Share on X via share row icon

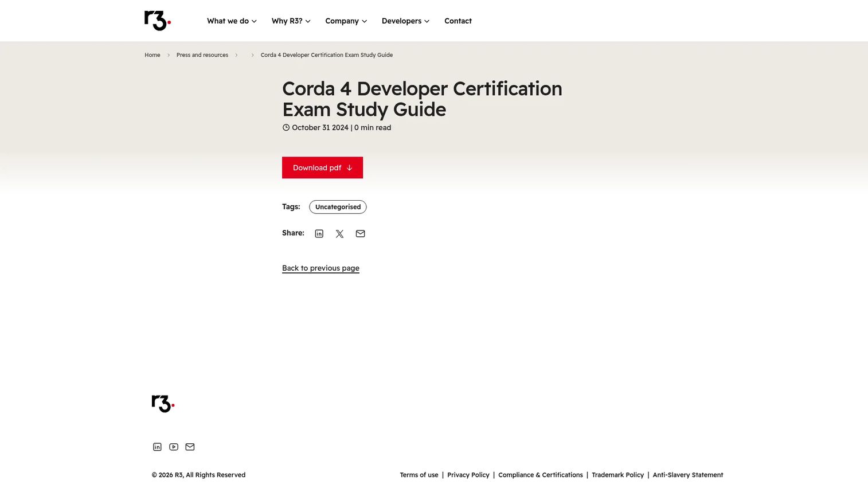(340, 233)
